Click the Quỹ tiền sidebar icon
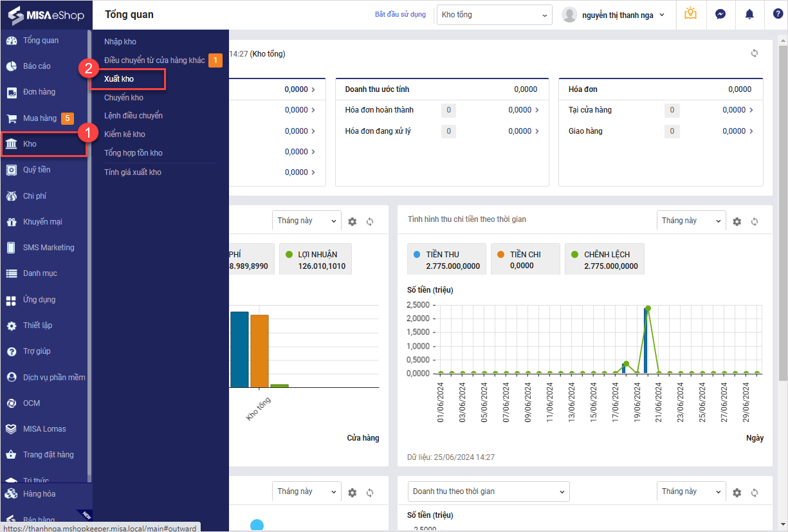This screenshot has width=788, height=532. click(11, 170)
